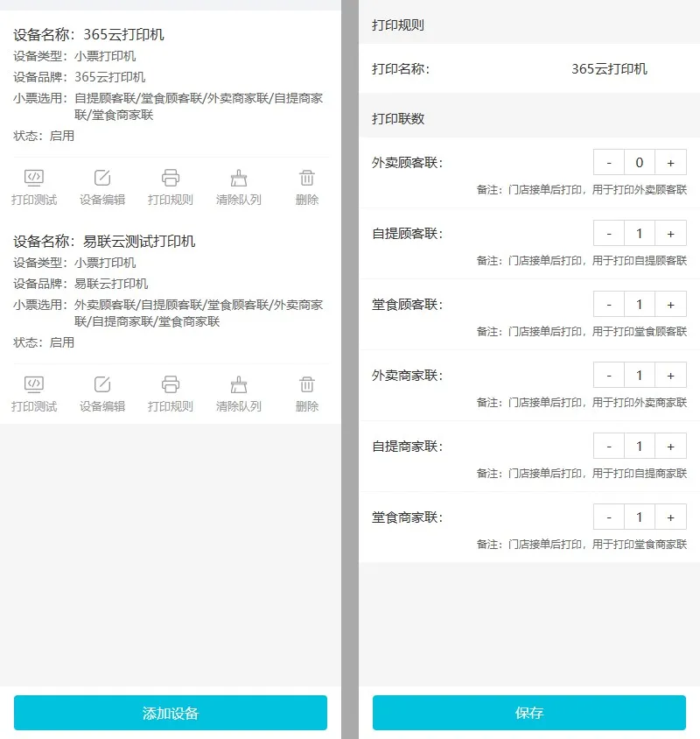Image resolution: width=700 pixels, height=739 pixels.
Task: Decrease 自提顾客联 copies with minus
Action: [609, 233]
